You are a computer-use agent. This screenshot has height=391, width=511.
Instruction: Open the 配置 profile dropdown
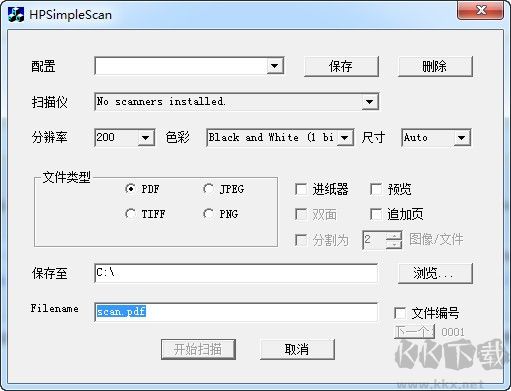(274, 66)
